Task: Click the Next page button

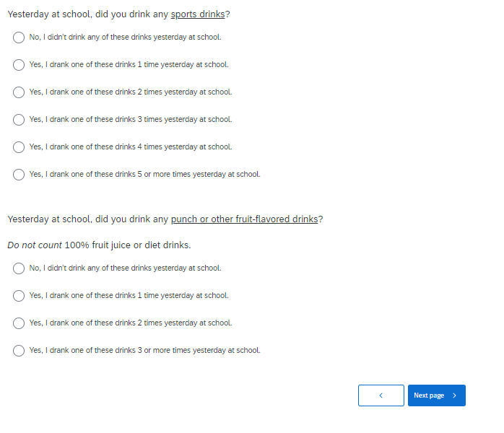Action: (436, 395)
